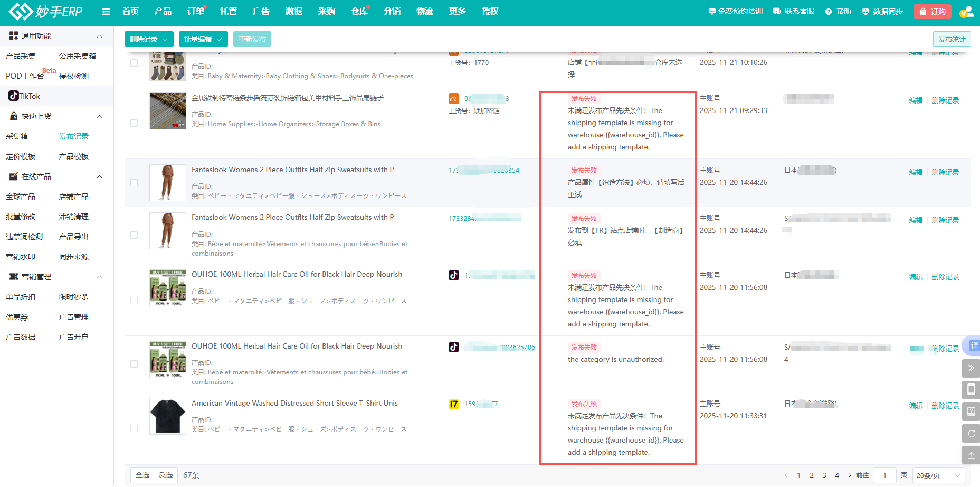Open the 物流 top menu
The image size is (980, 487).
click(x=424, y=12)
